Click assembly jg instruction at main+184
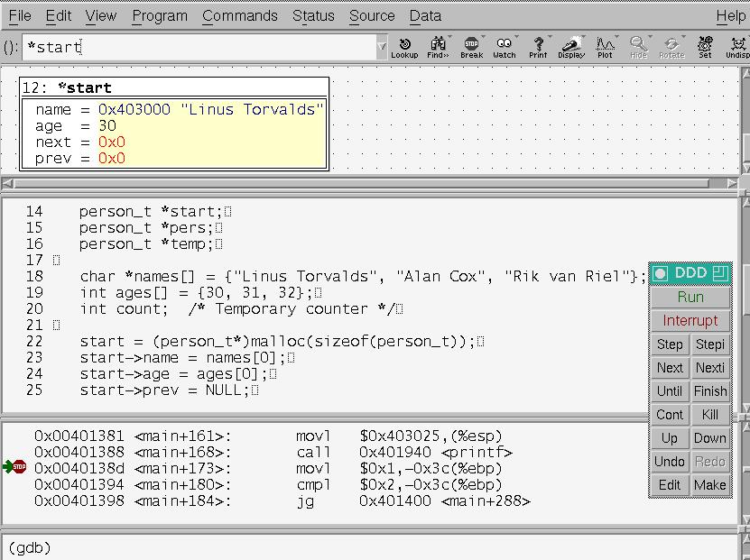The width and height of the screenshot is (750, 560). (x=282, y=500)
